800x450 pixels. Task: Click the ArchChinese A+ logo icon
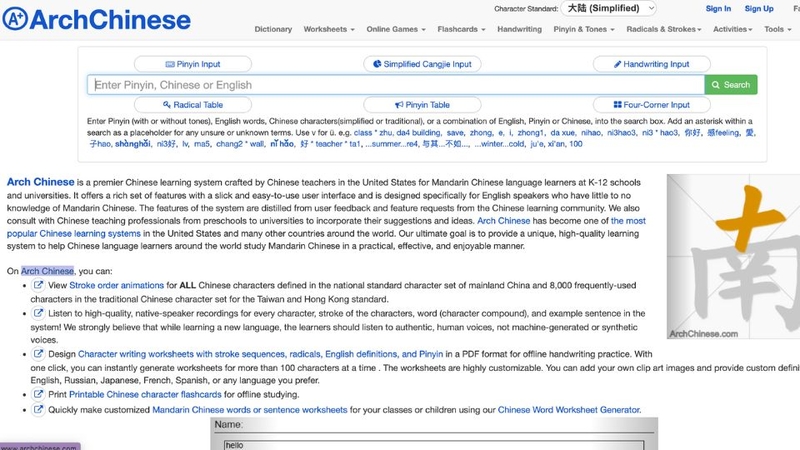click(15, 19)
